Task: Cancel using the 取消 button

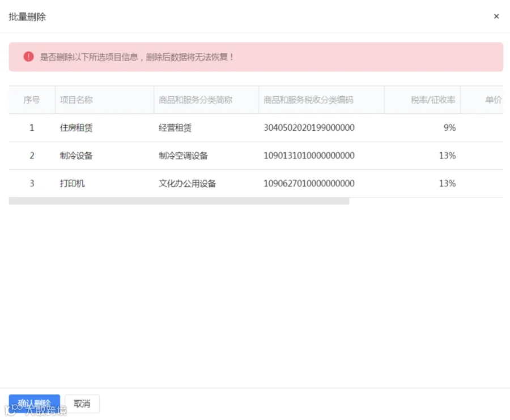Action: (x=82, y=404)
